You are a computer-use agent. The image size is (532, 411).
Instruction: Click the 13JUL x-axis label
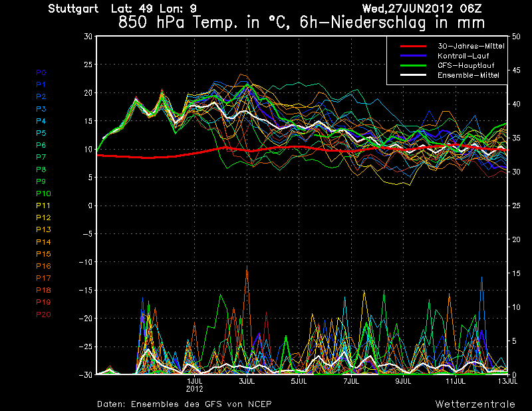[507, 381]
